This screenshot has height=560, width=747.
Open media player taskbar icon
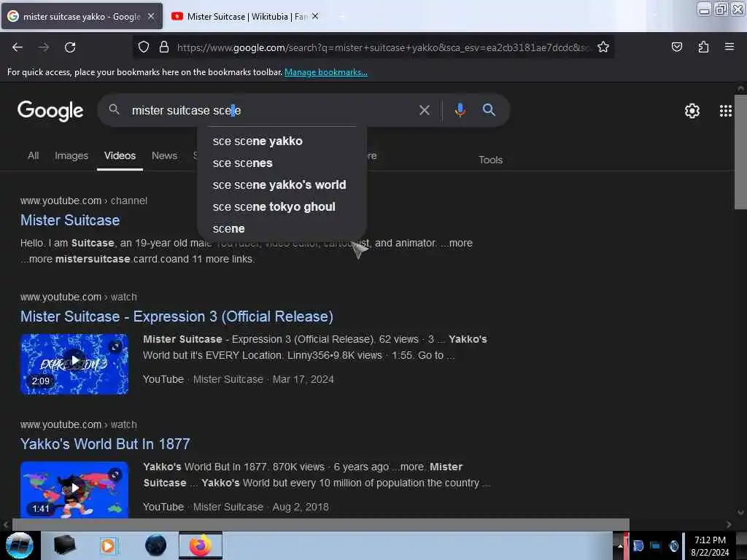point(108,545)
